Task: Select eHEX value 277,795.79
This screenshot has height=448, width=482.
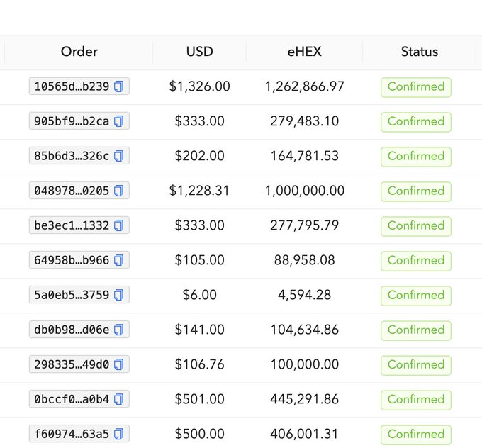Action: (x=304, y=225)
